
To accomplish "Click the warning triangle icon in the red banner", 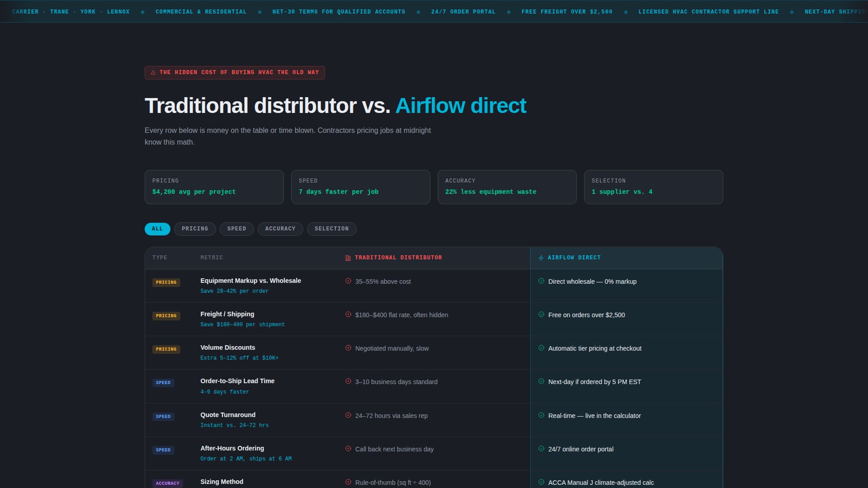I will click(153, 72).
